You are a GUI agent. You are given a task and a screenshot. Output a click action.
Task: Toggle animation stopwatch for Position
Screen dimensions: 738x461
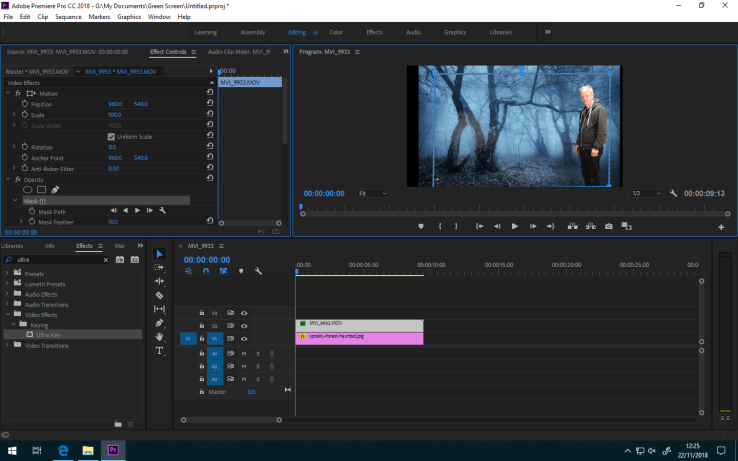point(25,104)
